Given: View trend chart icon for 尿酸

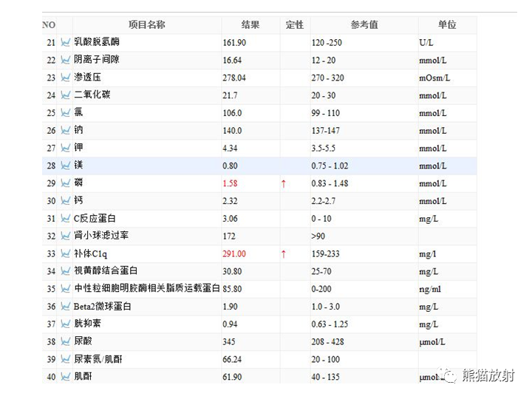Looking at the screenshot, I should (x=65, y=341).
